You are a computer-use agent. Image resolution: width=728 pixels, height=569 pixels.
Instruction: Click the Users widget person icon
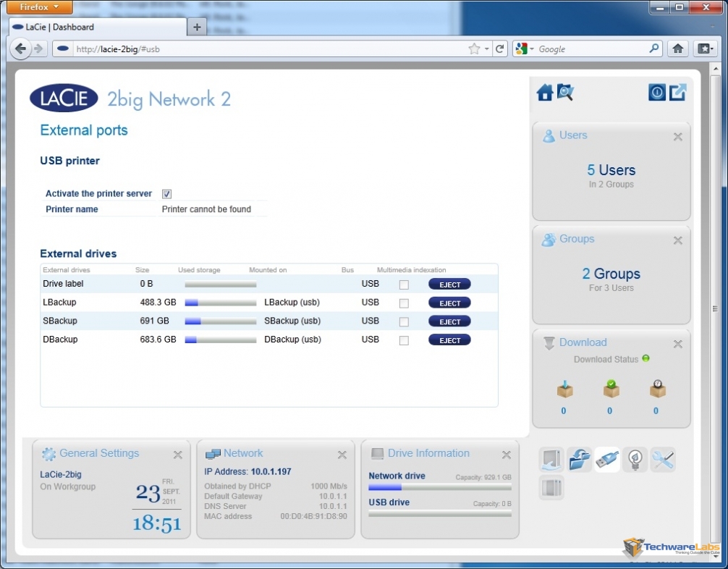pyautogui.click(x=549, y=135)
